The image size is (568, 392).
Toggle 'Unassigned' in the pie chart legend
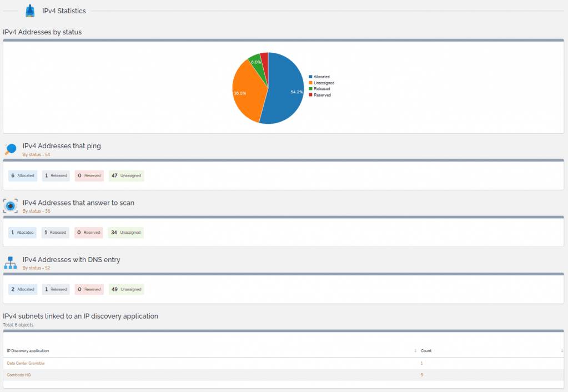pyautogui.click(x=323, y=83)
